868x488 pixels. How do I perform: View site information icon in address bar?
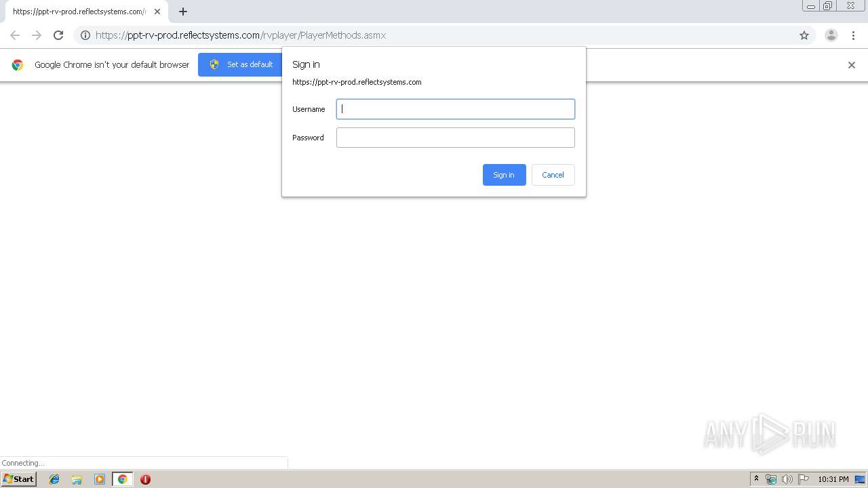point(85,35)
